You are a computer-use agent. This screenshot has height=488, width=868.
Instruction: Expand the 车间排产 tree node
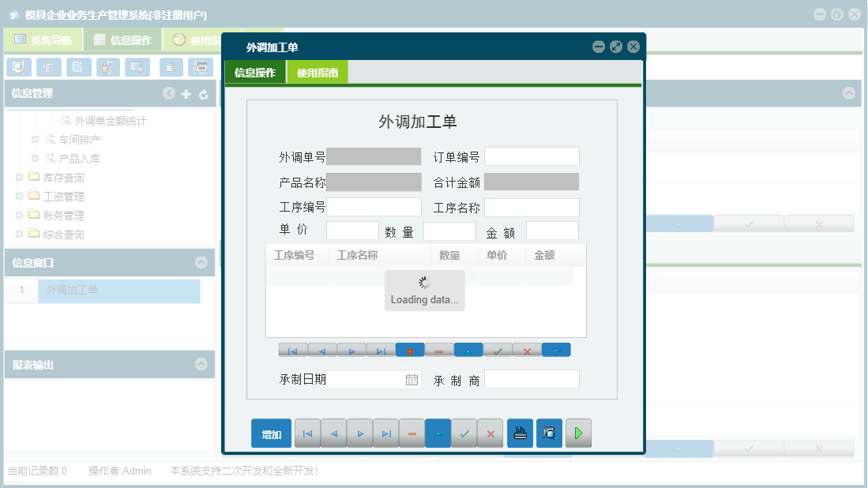(x=35, y=140)
